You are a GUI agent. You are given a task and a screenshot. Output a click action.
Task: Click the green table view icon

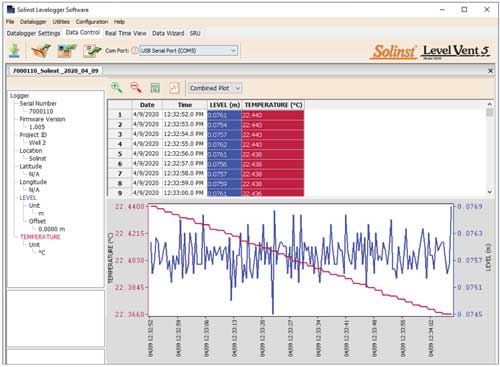tap(155, 88)
